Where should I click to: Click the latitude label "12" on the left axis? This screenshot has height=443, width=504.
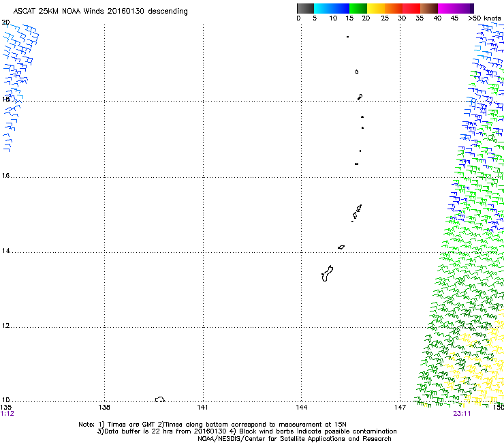5,326
